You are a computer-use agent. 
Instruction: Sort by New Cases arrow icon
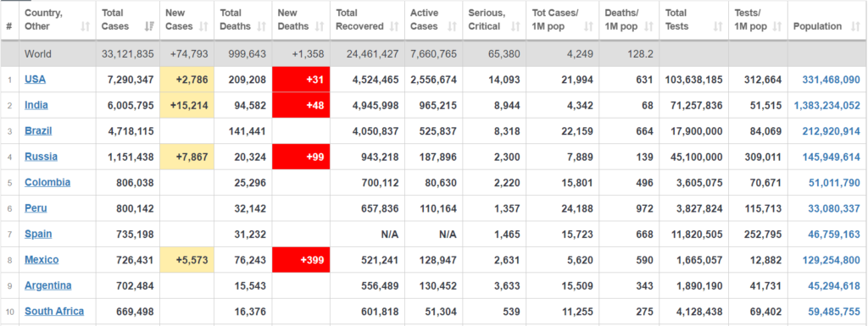pyautogui.click(x=203, y=26)
